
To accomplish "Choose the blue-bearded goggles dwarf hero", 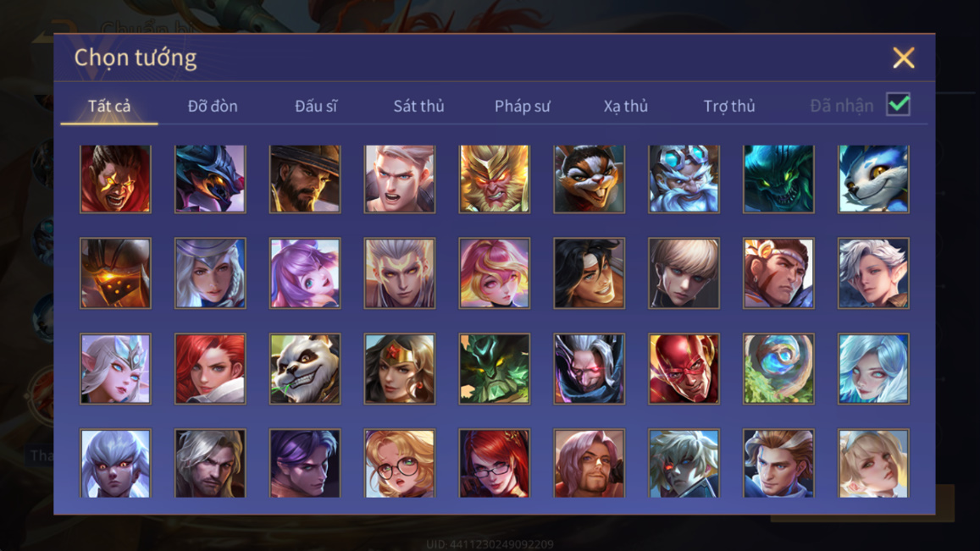I will point(684,179).
